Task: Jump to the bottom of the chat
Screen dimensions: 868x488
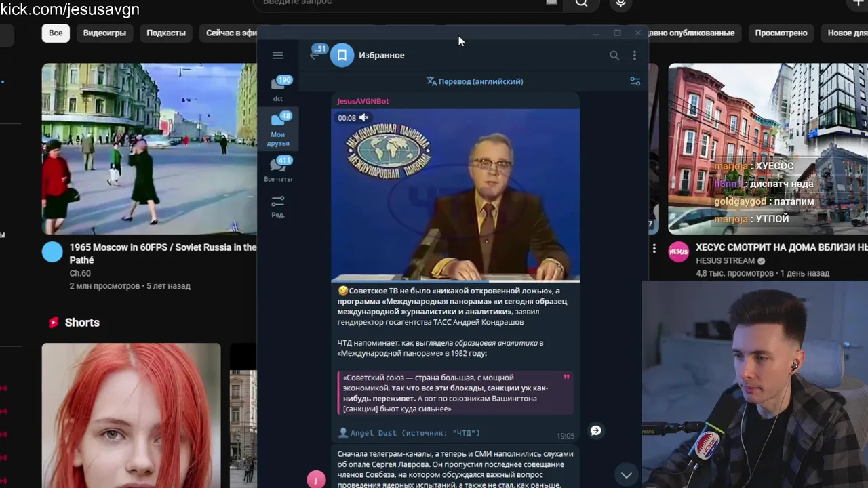Action: (x=627, y=475)
